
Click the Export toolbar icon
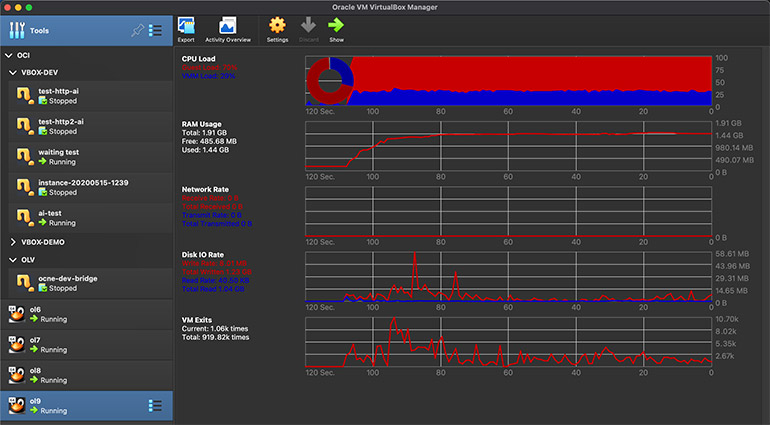tap(186, 26)
